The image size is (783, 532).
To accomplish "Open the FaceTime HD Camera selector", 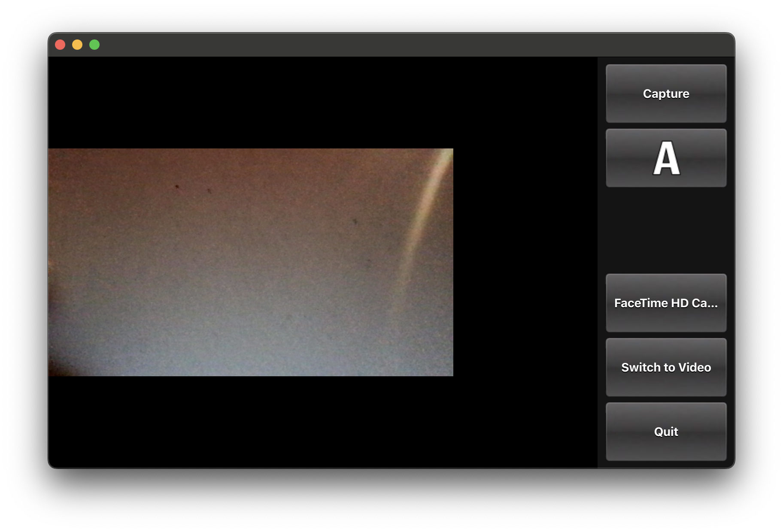I will [666, 303].
